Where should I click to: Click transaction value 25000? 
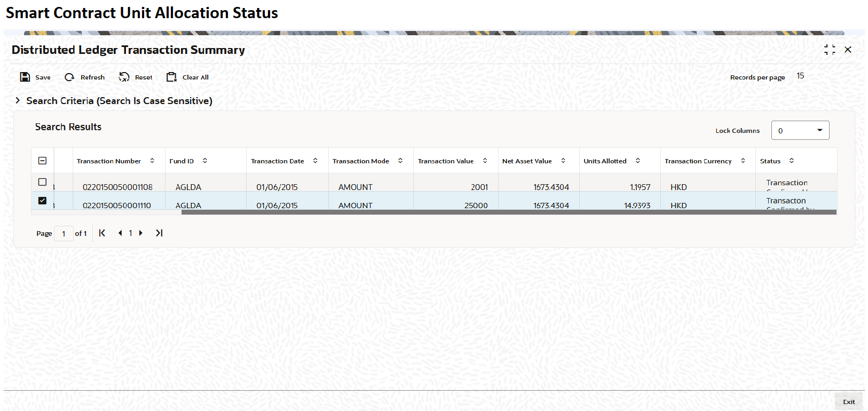pyautogui.click(x=476, y=205)
